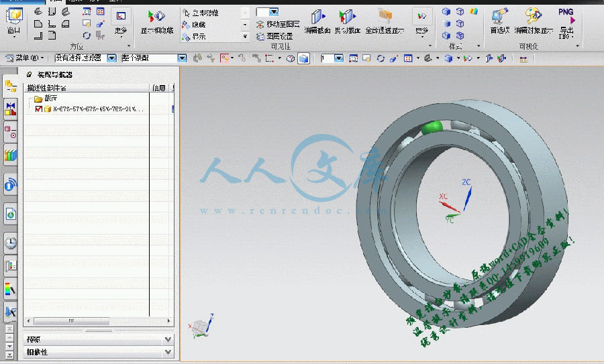Click the 隐藏 (Hide) command
604x364 pixels.
[x=195, y=25]
